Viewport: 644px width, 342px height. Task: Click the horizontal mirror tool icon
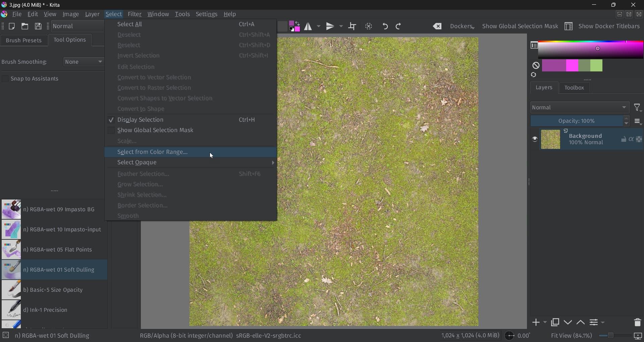tap(308, 26)
